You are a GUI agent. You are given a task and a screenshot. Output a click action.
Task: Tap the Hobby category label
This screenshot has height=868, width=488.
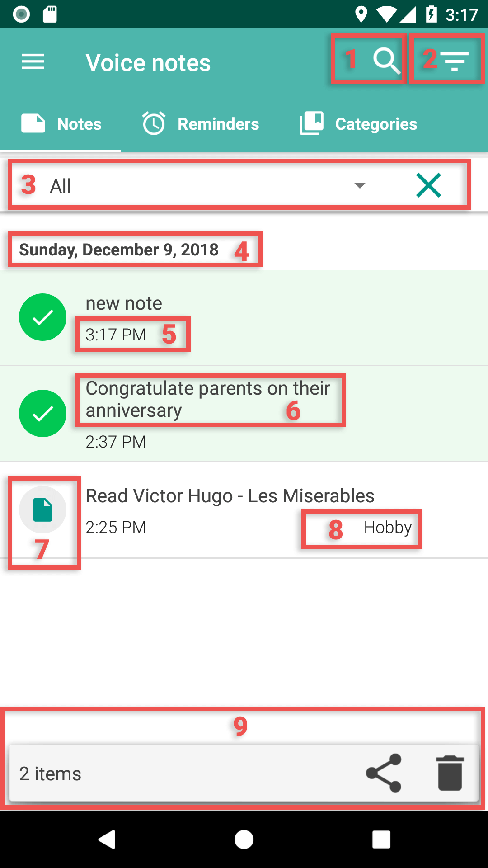point(388,528)
